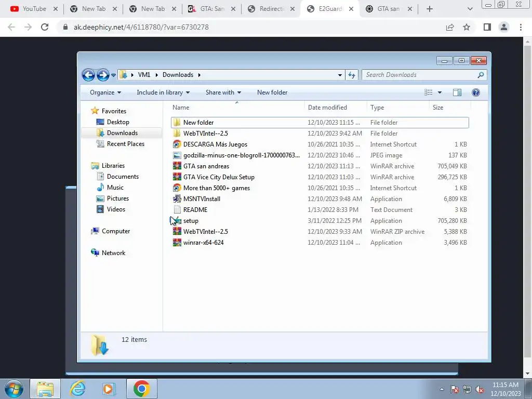Click Explorer's Forward navigation arrow

103,75
